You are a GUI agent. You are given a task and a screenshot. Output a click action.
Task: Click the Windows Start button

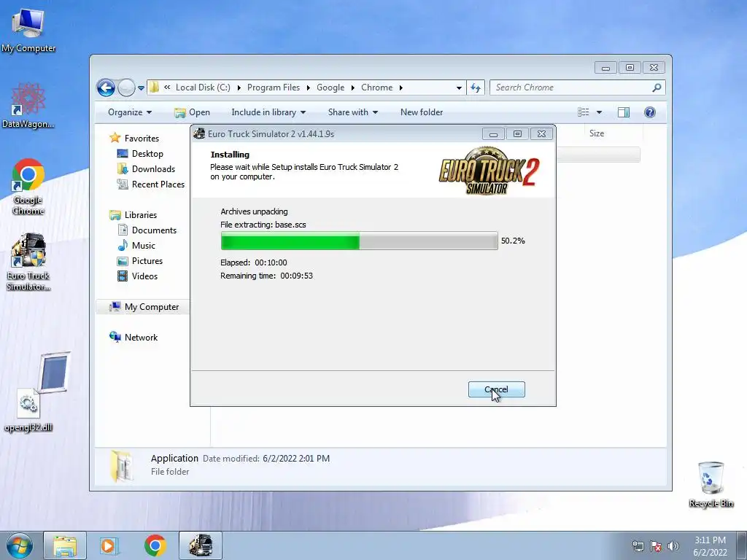click(x=19, y=545)
